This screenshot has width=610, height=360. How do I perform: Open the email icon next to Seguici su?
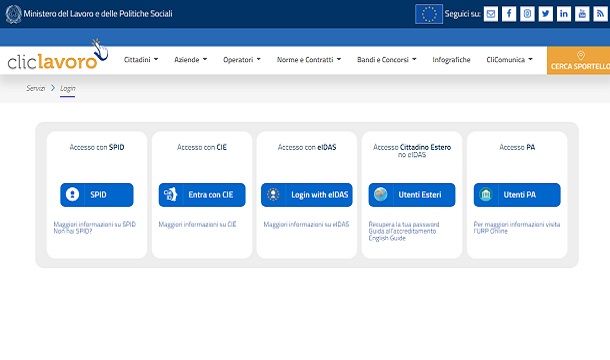pos(491,14)
